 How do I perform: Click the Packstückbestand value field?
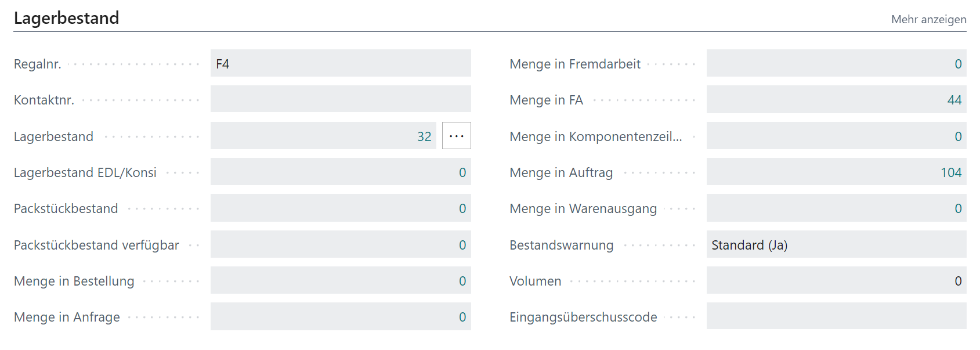point(341,208)
